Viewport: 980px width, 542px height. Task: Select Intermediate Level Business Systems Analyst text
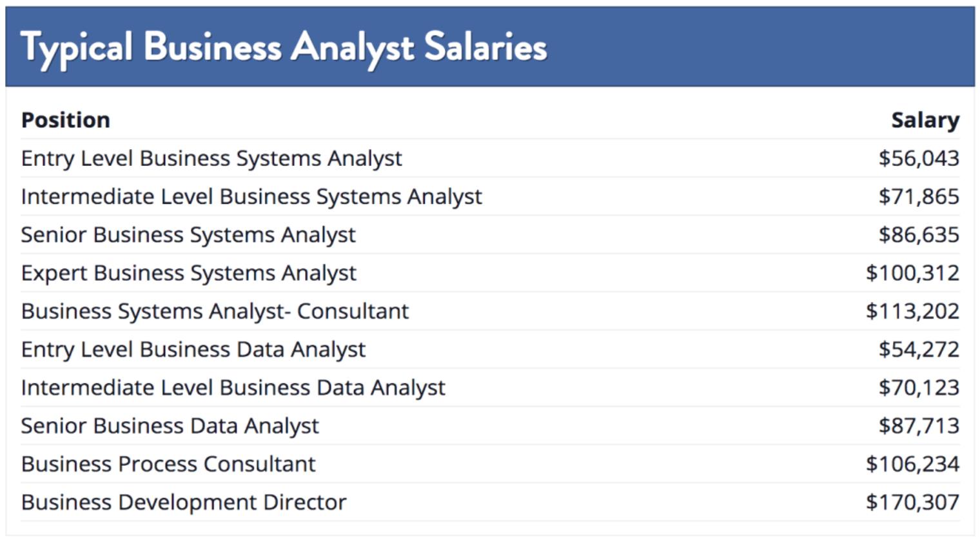pos(251,197)
